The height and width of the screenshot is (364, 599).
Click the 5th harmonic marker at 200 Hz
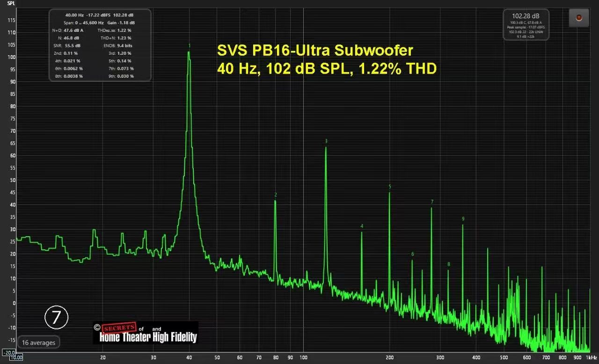(390, 187)
